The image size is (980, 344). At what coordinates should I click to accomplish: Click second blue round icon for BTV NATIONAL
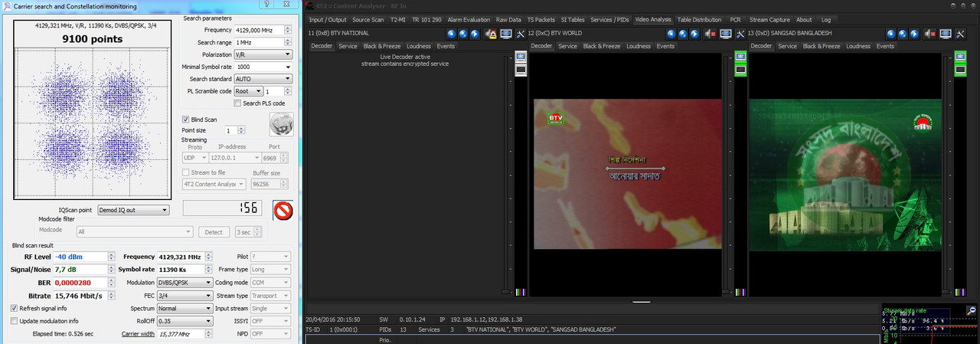463,34
